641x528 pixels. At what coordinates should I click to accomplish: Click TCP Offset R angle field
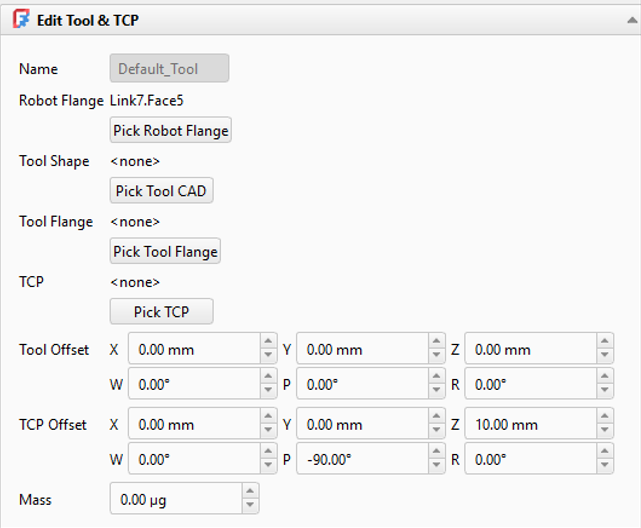(x=531, y=459)
